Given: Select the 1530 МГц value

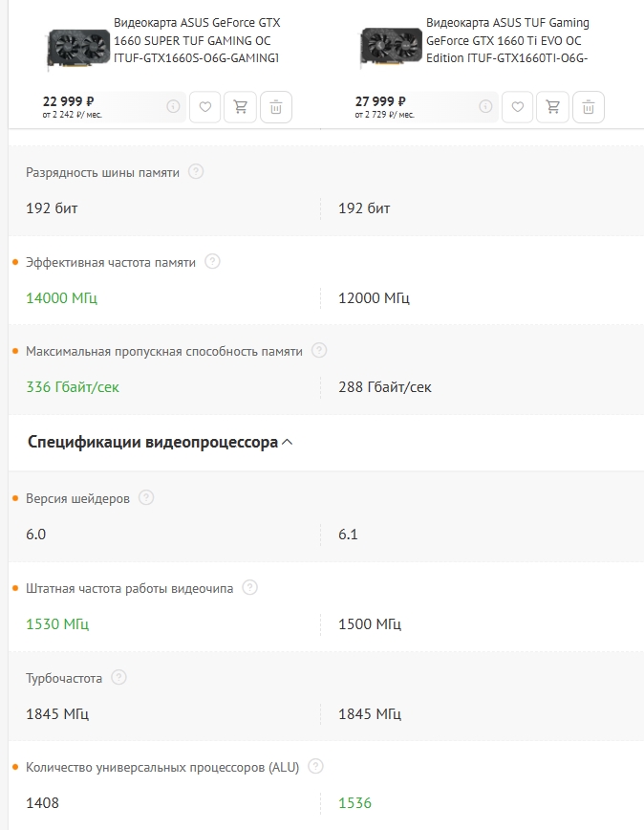Looking at the screenshot, I should 57,624.
